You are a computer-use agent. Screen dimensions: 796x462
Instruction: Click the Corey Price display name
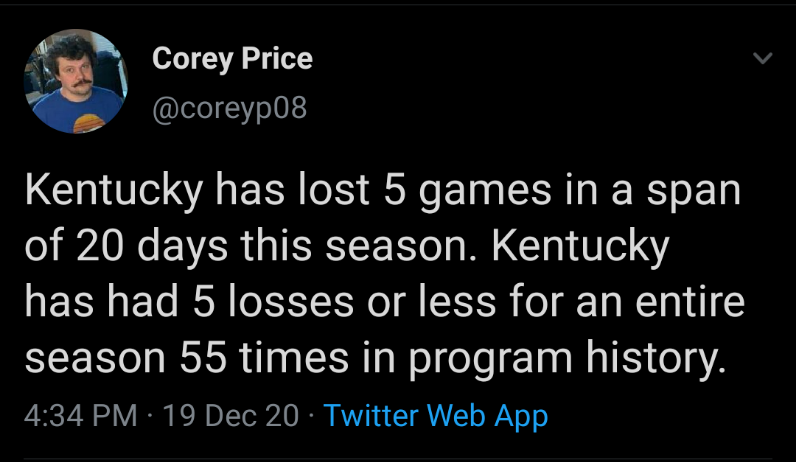232,59
